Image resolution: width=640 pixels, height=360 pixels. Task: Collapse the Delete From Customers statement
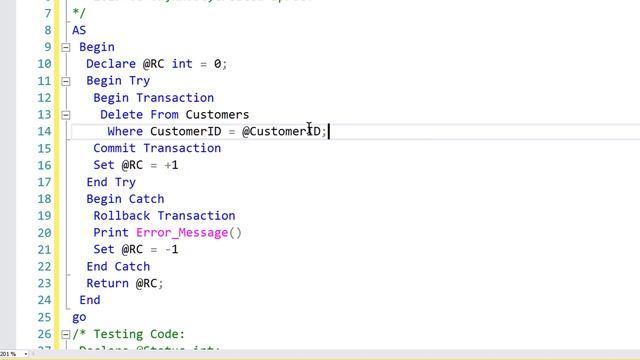pyautogui.click(x=66, y=115)
